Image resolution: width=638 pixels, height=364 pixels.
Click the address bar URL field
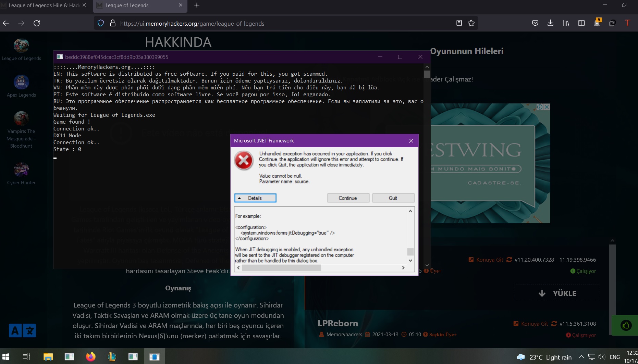[285, 23]
